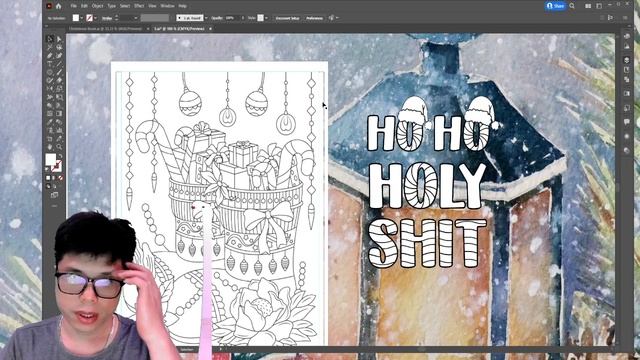This screenshot has height=360, width=640.
Task: Click the coloring page artboard canvas
Action: point(219,203)
